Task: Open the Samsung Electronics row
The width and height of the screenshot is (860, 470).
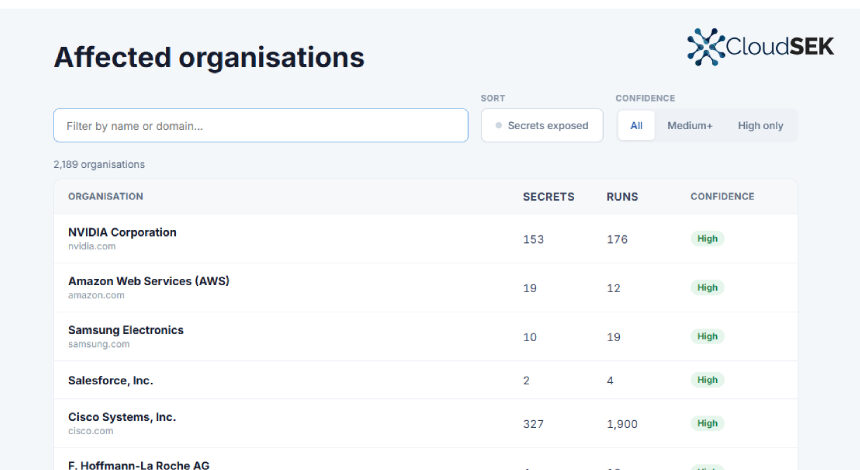Action: [x=426, y=337]
